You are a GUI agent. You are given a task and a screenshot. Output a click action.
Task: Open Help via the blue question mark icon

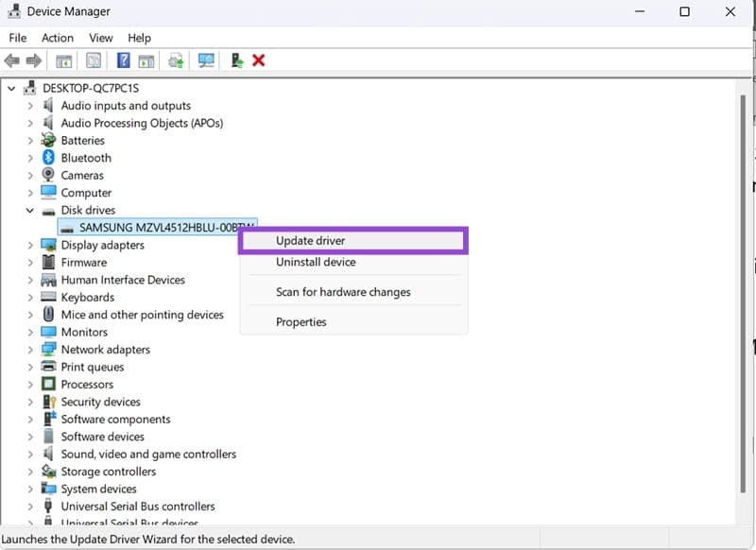pos(124,60)
